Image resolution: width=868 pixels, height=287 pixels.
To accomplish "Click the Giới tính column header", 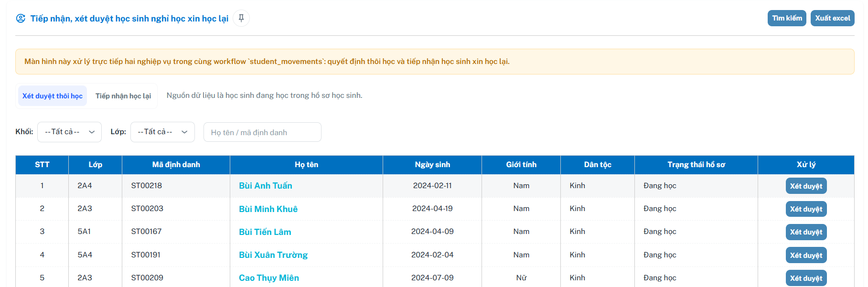I will click(x=521, y=165).
